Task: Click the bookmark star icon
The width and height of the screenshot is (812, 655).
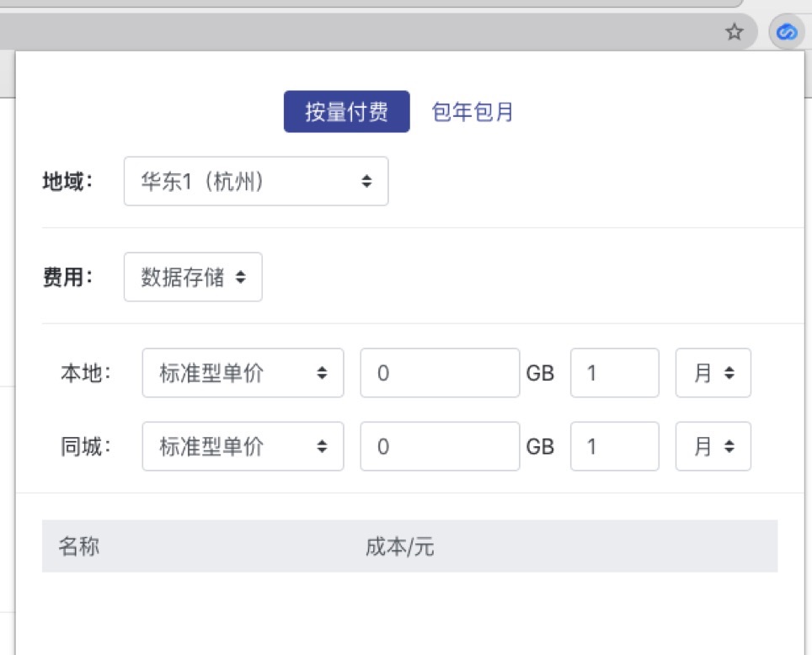Action: (x=734, y=32)
